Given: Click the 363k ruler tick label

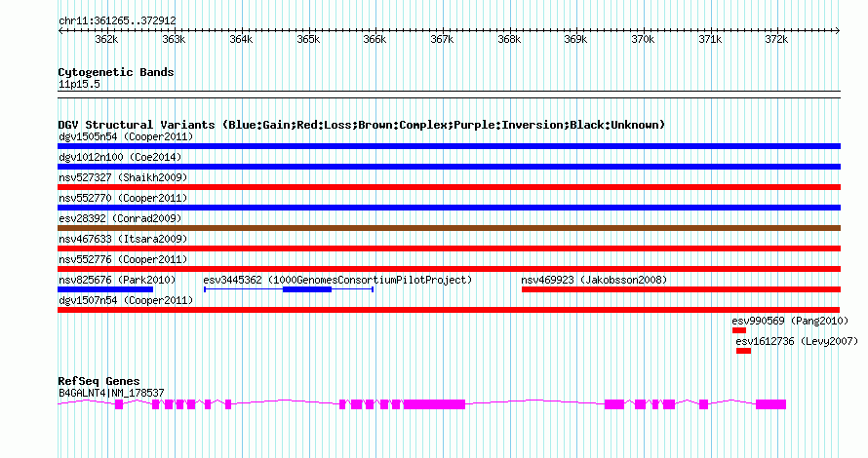Looking at the screenshot, I should pyautogui.click(x=174, y=39).
